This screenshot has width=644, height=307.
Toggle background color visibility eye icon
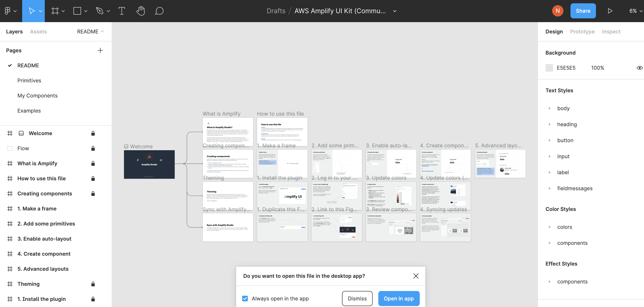click(639, 68)
